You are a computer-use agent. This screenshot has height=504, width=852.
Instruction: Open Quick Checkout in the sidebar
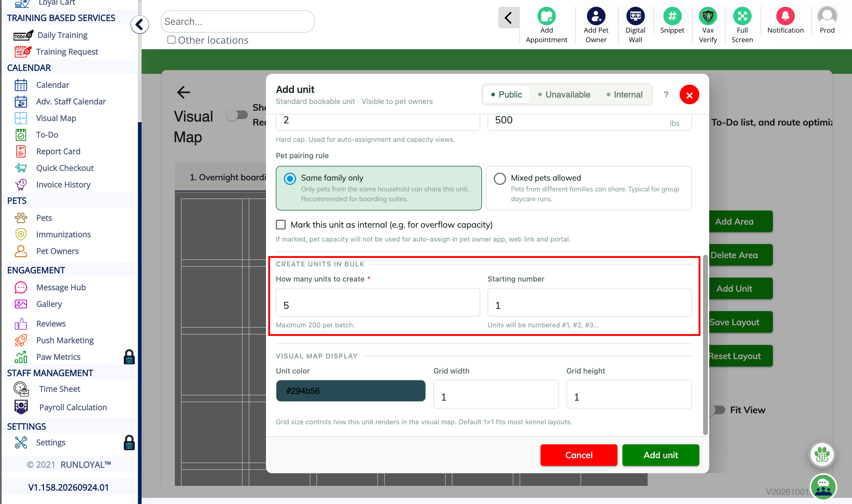[65, 168]
